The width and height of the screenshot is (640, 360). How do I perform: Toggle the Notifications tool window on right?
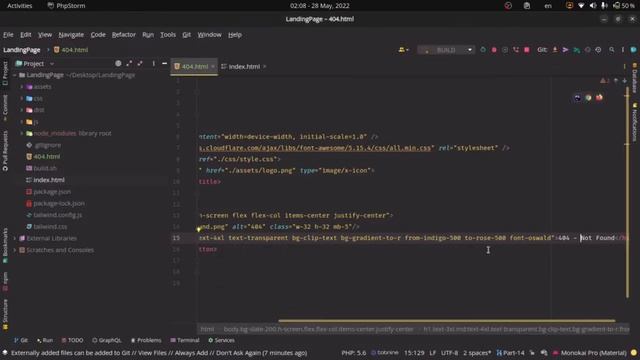(635, 122)
